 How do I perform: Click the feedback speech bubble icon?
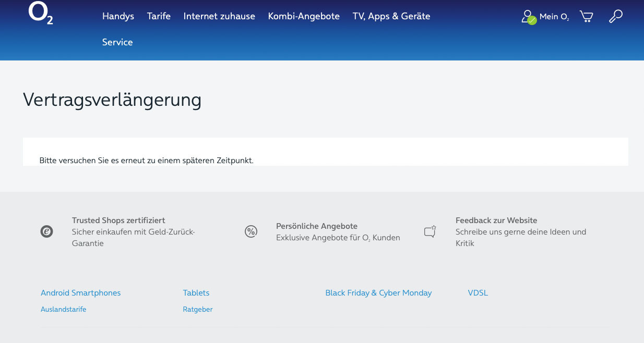pyautogui.click(x=430, y=231)
